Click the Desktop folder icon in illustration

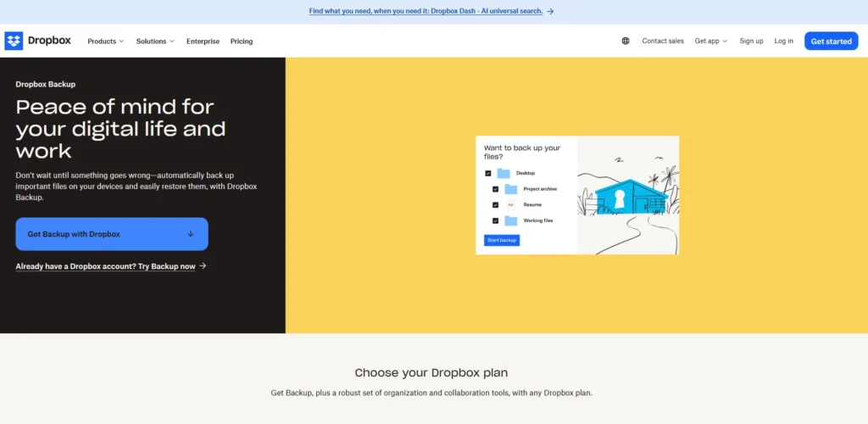(x=504, y=173)
